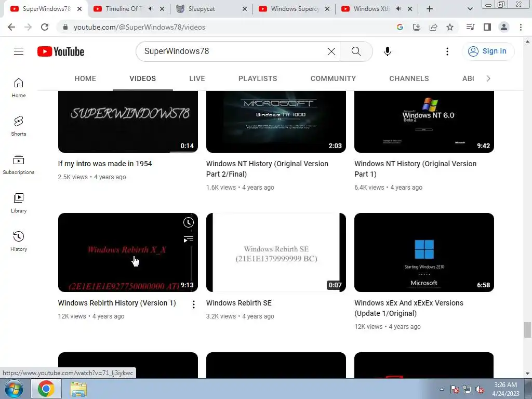Open the YouTube guide hamburger menu
The height and width of the screenshot is (399, 532).
19,51
